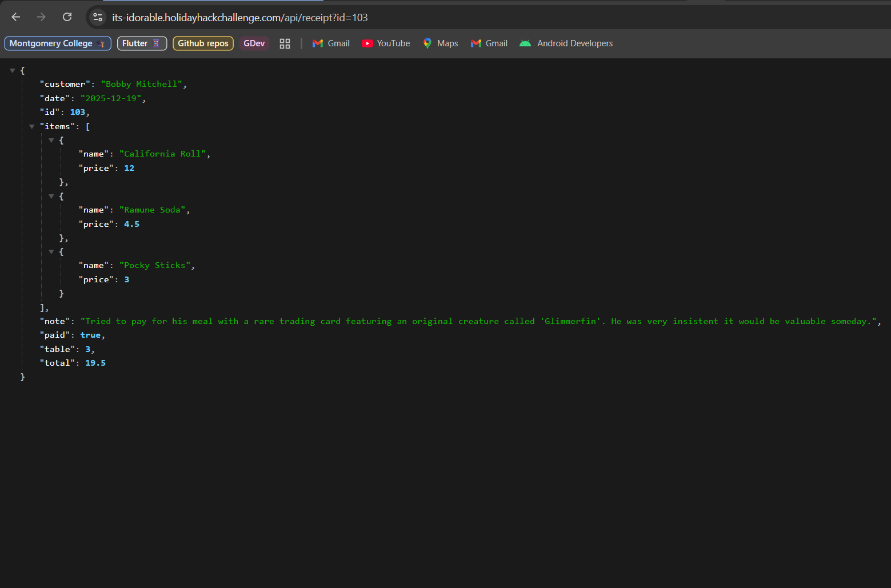Collapse the Ramune Soda item object
The image size is (891, 588).
[x=51, y=197]
